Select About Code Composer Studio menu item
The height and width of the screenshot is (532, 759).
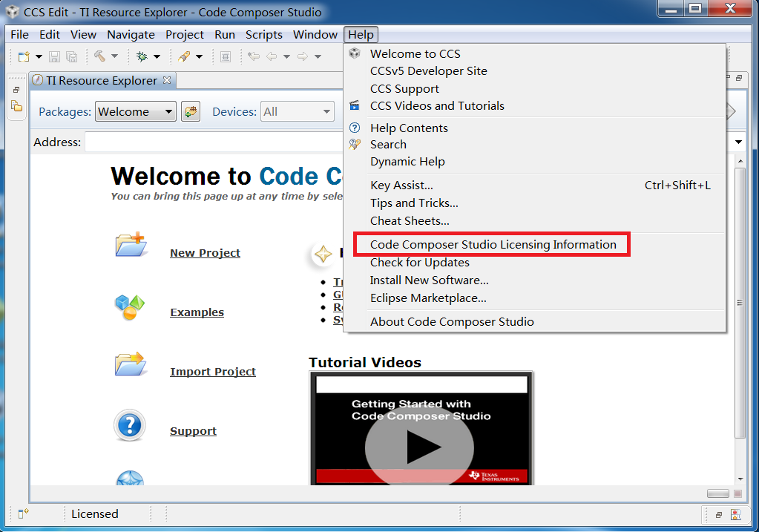(535, 323)
